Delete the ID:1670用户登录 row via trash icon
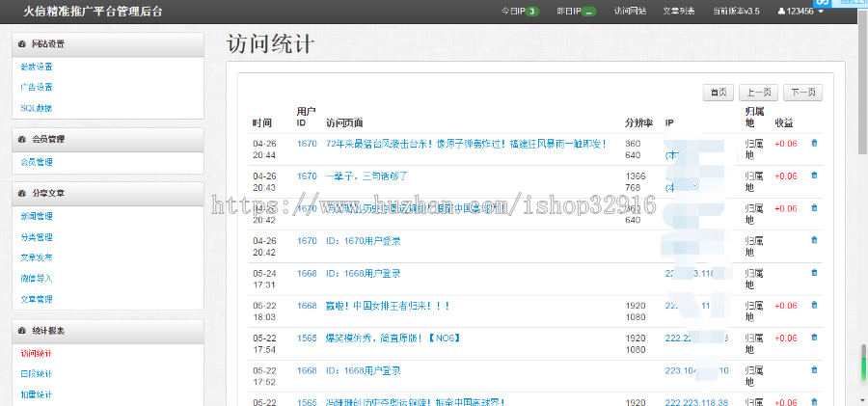The height and width of the screenshot is (406, 868). click(x=814, y=240)
